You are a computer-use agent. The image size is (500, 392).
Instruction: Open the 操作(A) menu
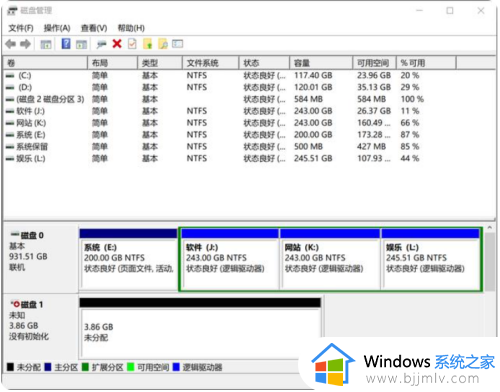[x=57, y=28]
